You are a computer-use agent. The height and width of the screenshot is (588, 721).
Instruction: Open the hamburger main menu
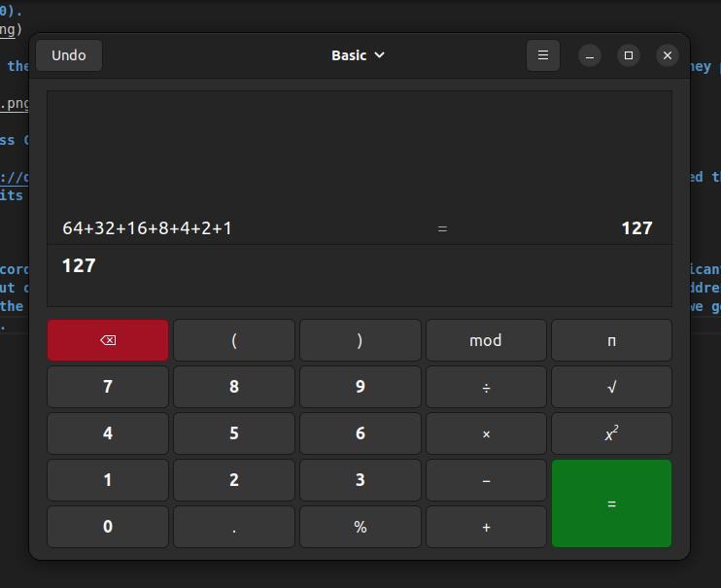pyautogui.click(x=543, y=55)
